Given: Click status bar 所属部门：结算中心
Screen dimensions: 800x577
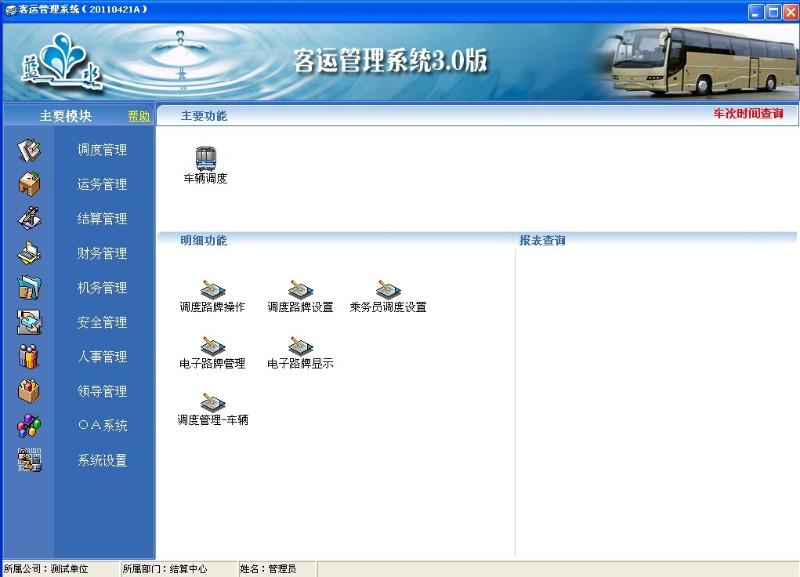Looking at the screenshot, I should 165,569.
